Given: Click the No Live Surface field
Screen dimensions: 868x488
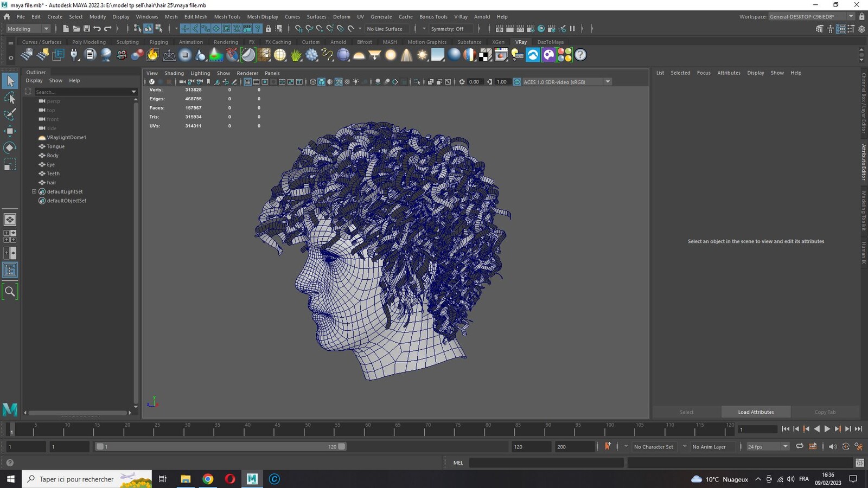Looking at the screenshot, I should click(387, 29).
